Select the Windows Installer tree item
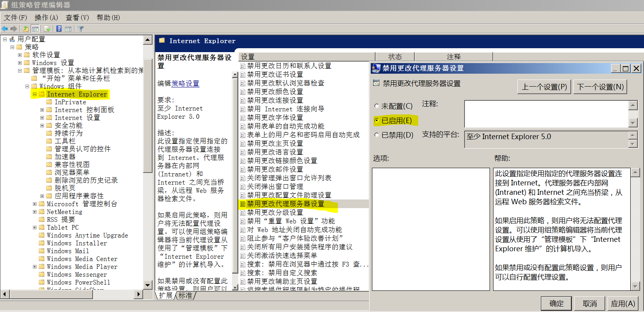Screen dimensions: 644x312 point(77,243)
